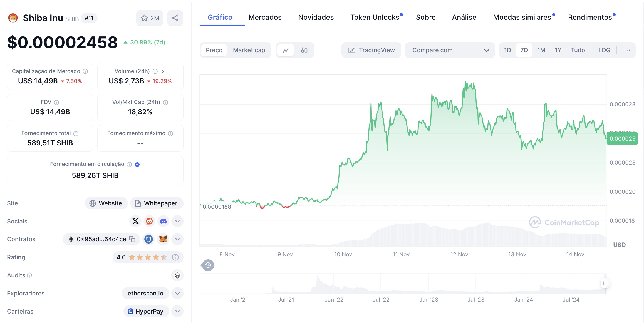Click the timeline range slider handle
644x323 pixels.
[604, 283]
